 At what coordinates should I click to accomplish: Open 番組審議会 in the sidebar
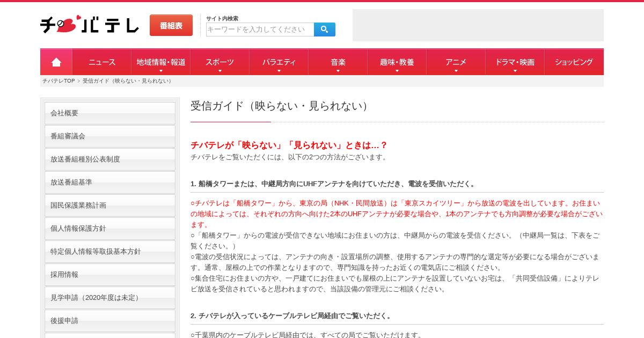(110, 136)
